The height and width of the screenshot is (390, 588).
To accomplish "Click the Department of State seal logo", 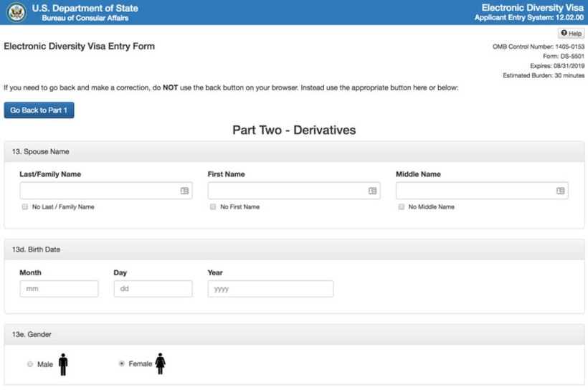I will tap(16, 12).
